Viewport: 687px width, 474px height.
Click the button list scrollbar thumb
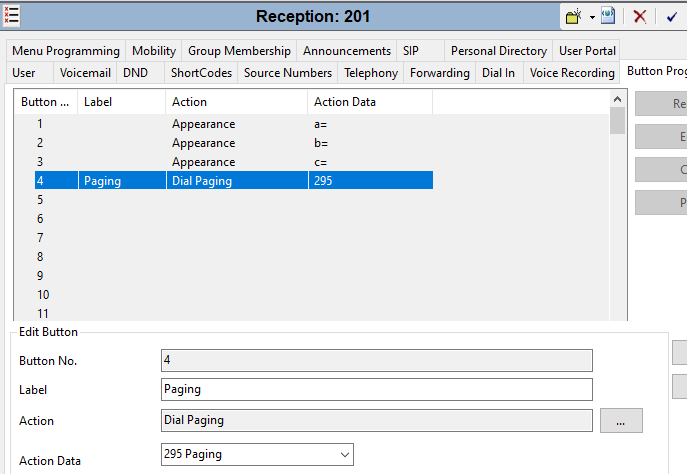click(617, 120)
